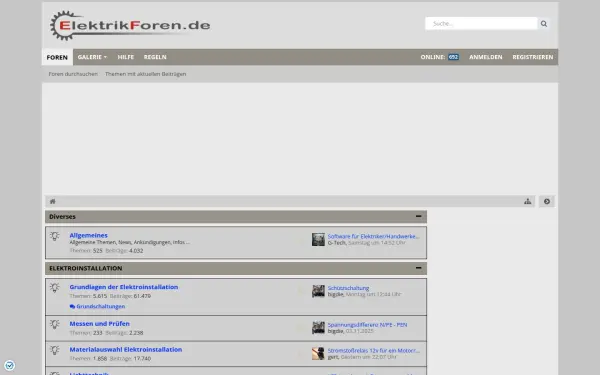Viewport: 600px width, 375px height.
Task: Click the Grundschaltungen chat bubble icon
Action: coord(72,307)
